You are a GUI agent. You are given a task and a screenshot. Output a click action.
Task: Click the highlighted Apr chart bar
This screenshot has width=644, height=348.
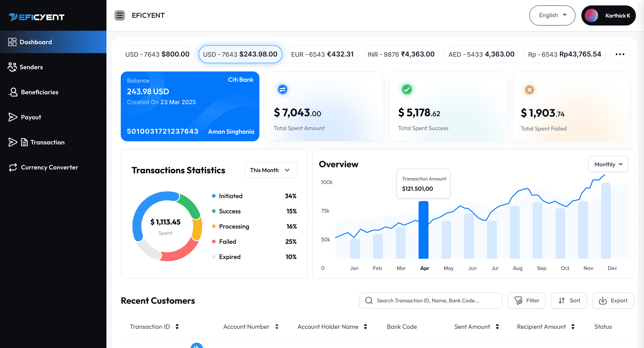pyautogui.click(x=423, y=230)
